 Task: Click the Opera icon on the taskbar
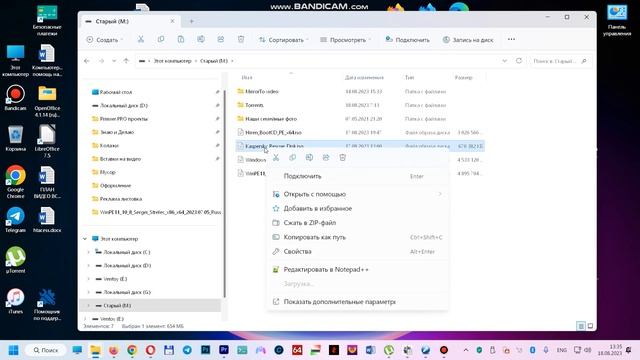point(150,350)
